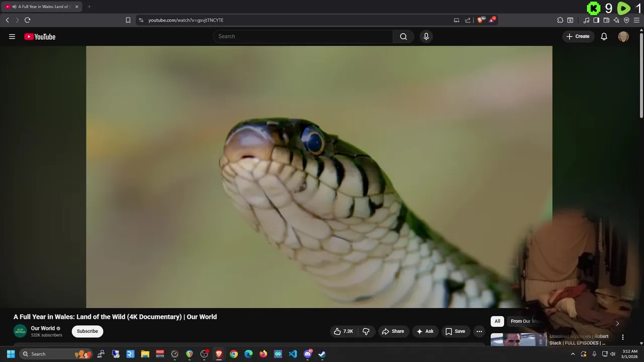Open the Unsolved Mysteries video thumbnail
Image resolution: width=644 pixels, height=362 pixels.
click(518, 339)
